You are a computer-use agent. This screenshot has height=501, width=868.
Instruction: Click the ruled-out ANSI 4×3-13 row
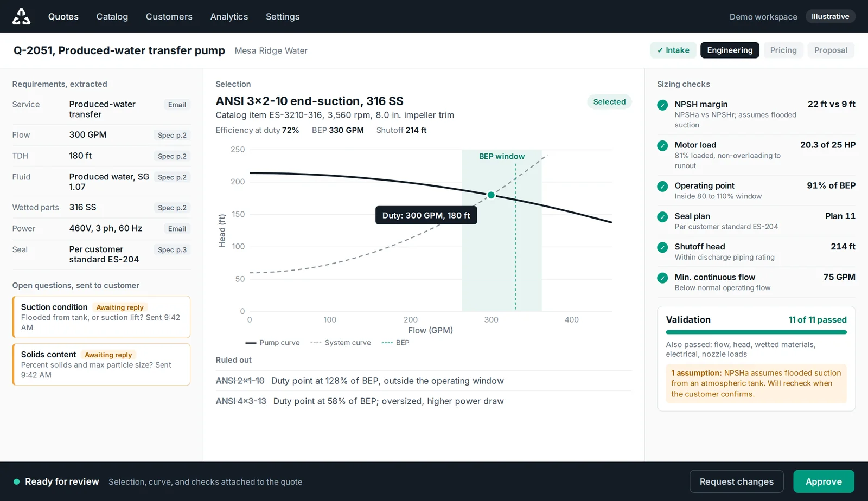coord(424,401)
